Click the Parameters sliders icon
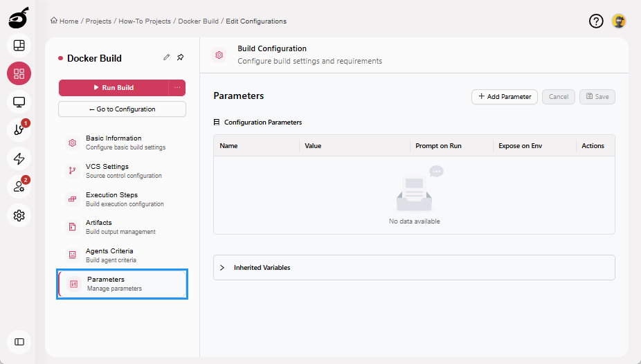The image size is (641, 364). pyautogui.click(x=74, y=284)
